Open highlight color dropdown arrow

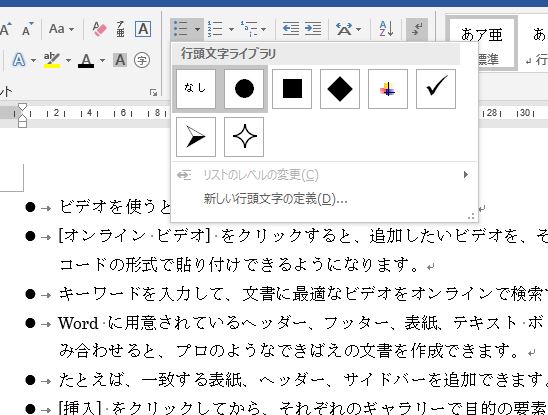68,60
